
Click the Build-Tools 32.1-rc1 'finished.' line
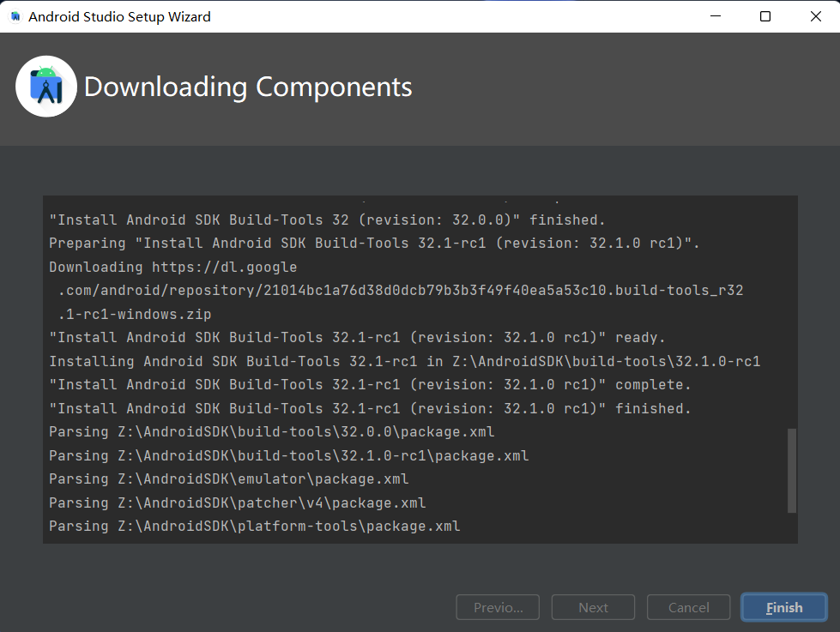click(x=370, y=408)
